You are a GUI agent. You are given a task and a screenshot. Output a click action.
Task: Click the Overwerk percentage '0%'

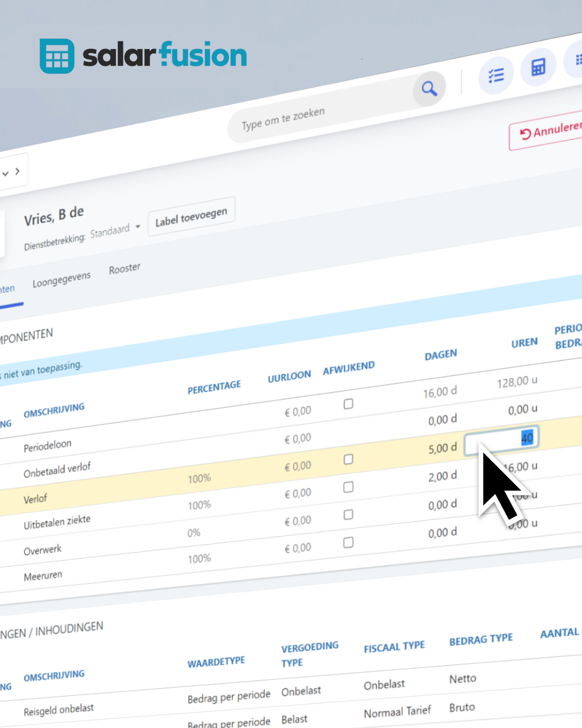click(x=194, y=533)
